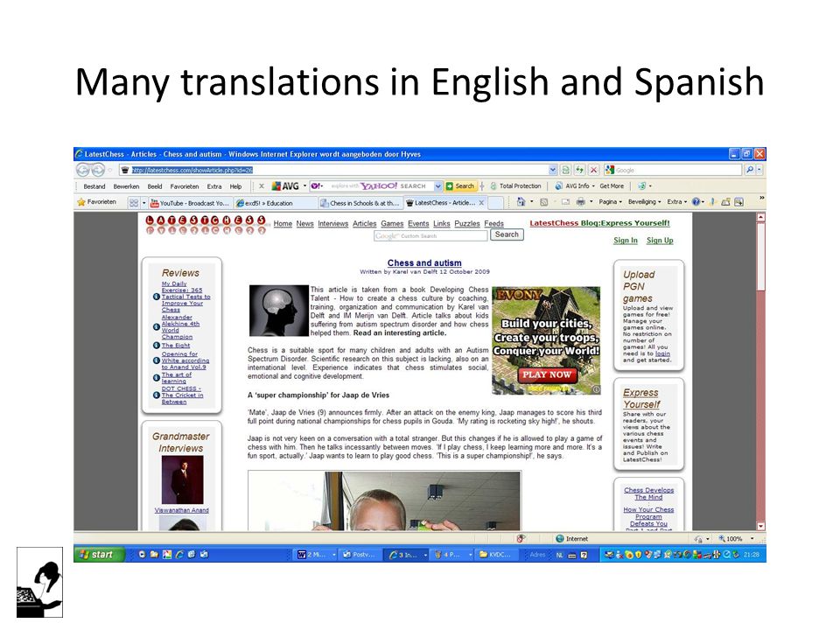Click the LatestChess logo
Image resolution: width=840 pixels, height=630 pixels.
[206, 225]
